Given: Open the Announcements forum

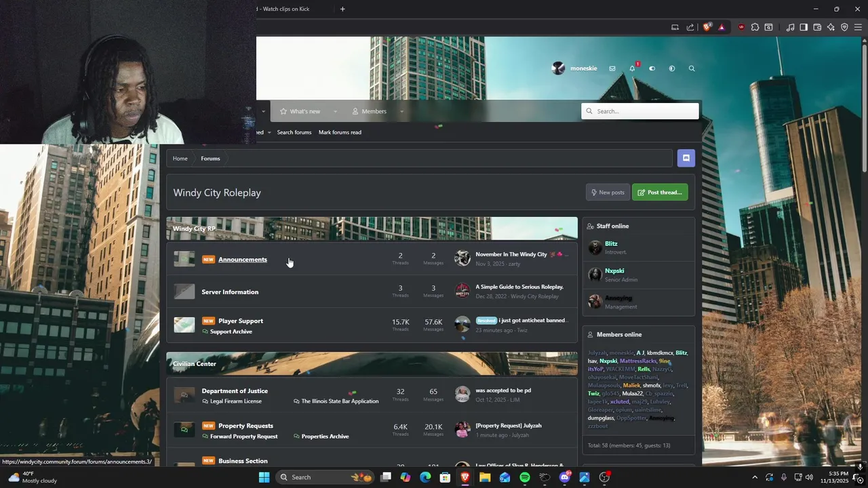Looking at the screenshot, I should point(243,260).
